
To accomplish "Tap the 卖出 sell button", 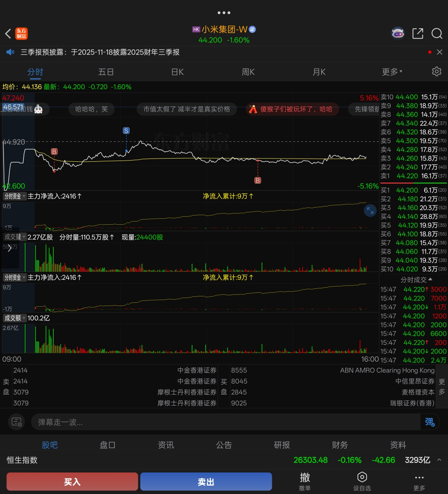I will [x=206, y=482].
